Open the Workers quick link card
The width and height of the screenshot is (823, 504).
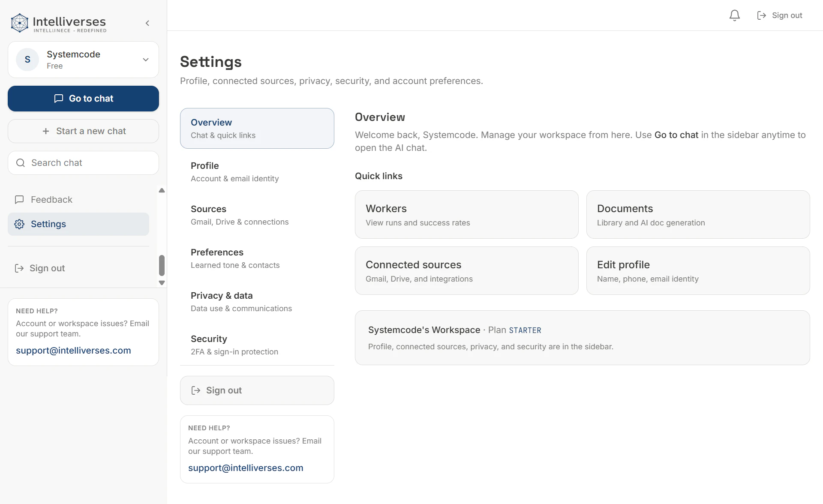pyautogui.click(x=467, y=215)
